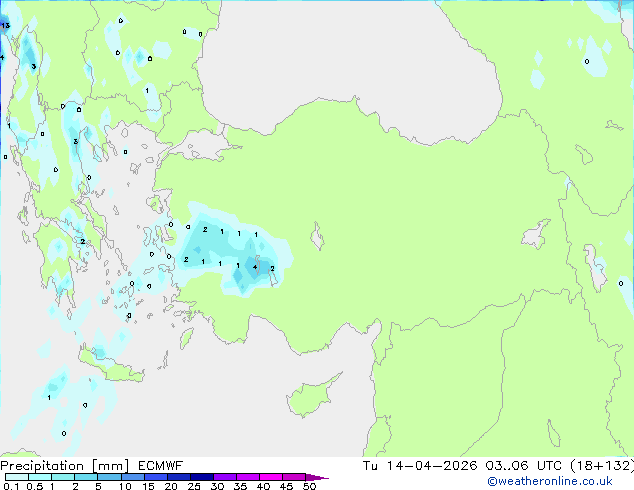This screenshot has height=490, width=634.
Task: Click the '25' legend label
Action: [194, 486]
